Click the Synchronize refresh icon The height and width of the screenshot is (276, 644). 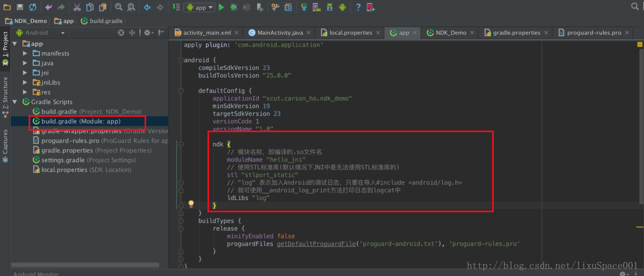tap(33, 7)
